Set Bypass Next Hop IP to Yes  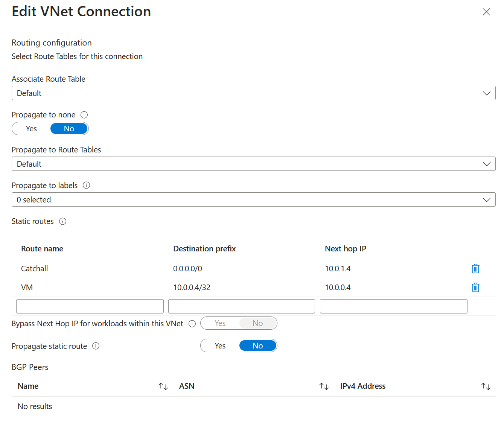[220, 323]
